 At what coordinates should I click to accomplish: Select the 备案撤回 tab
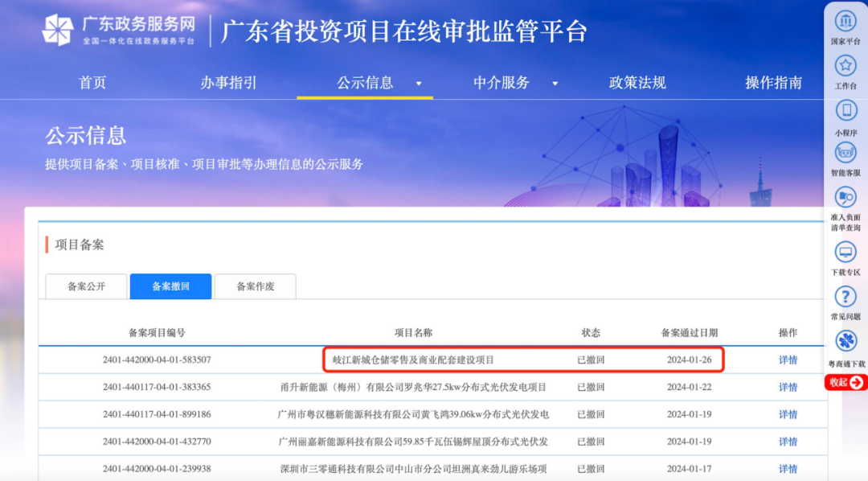click(170, 286)
